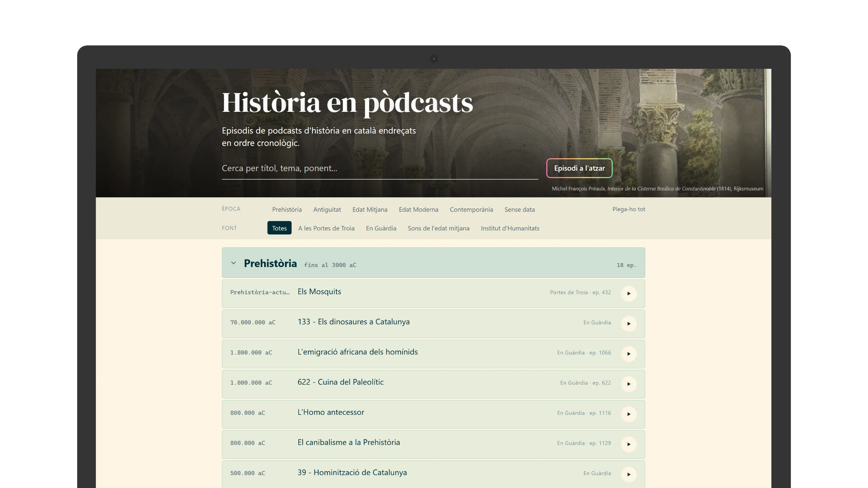The width and height of the screenshot is (868, 488).
Task: Select the Totes font filter
Action: click(279, 228)
